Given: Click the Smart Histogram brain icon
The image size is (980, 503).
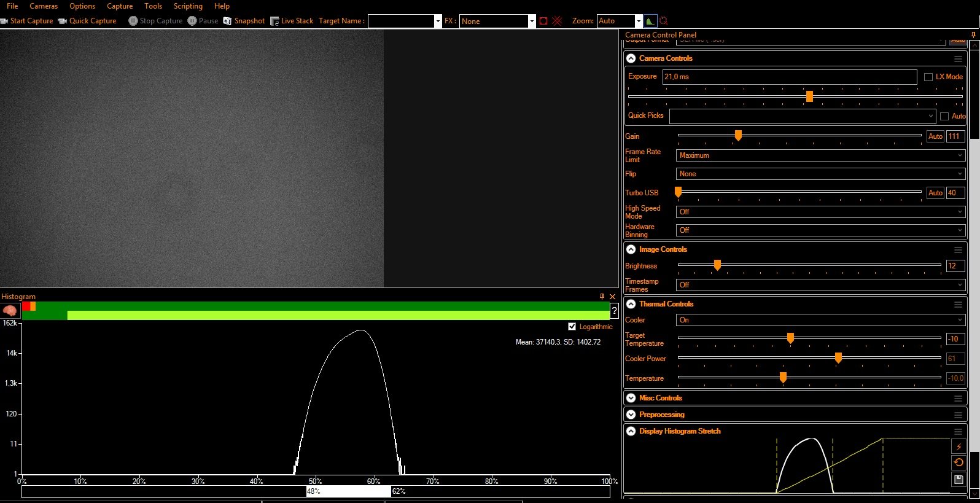Looking at the screenshot, I should tap(10, 311).
